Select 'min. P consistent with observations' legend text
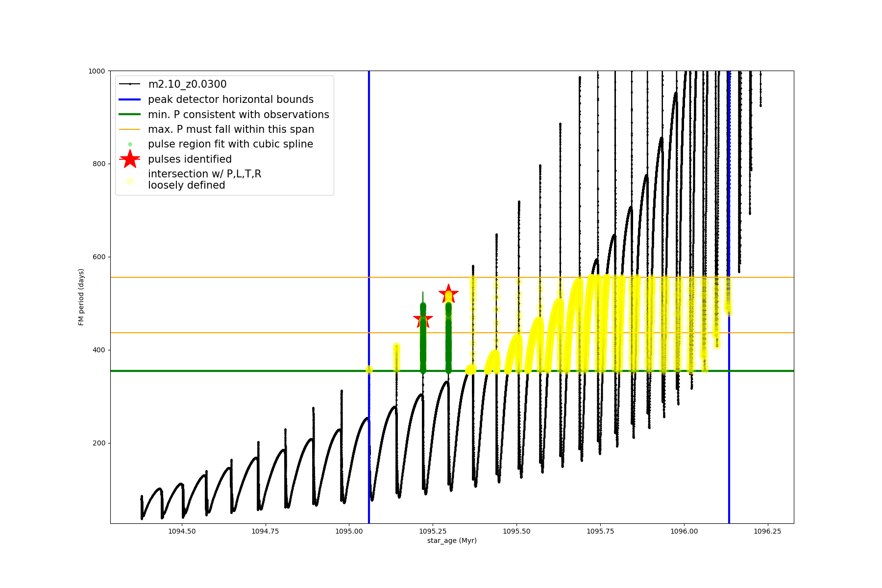Image resolution: width=882 pixels, height=588 pixels. [x=238, y=114]
